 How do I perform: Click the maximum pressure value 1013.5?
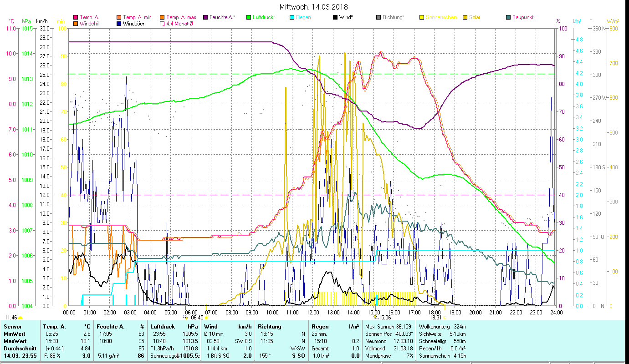coord(190,341)
